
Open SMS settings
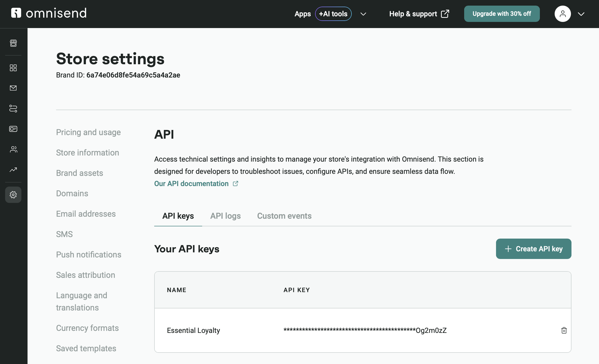pyautogui.click(x=64, y=234)
